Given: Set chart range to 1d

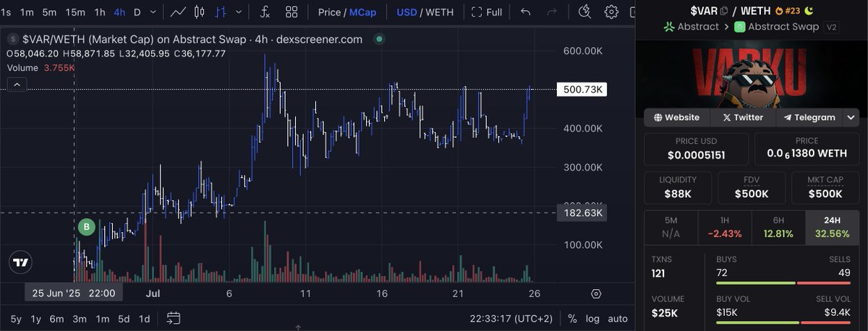Looking at the screenshot, I should 145,318.
